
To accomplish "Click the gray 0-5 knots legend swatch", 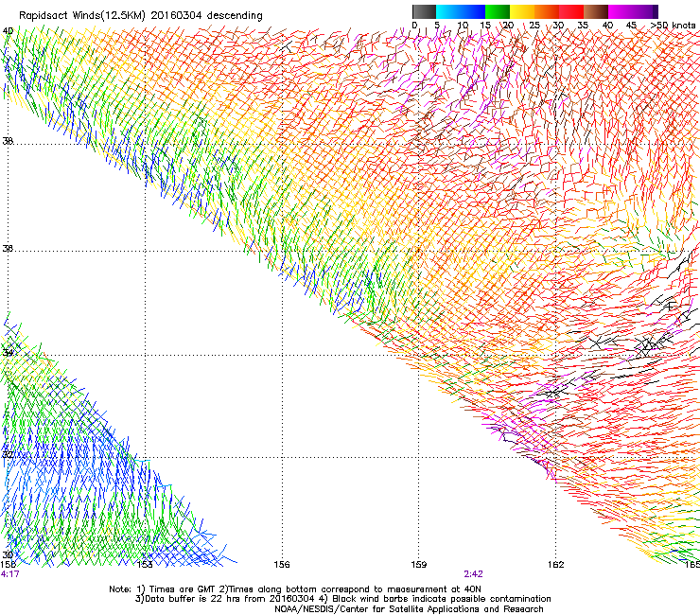I will [424, 11].
